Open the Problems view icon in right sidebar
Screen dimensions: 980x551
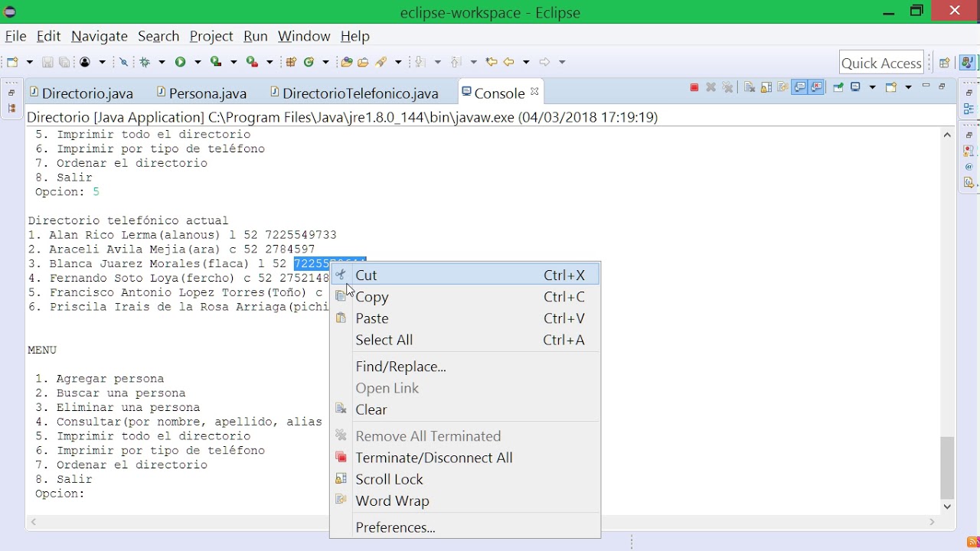click(x=969, y=151)
